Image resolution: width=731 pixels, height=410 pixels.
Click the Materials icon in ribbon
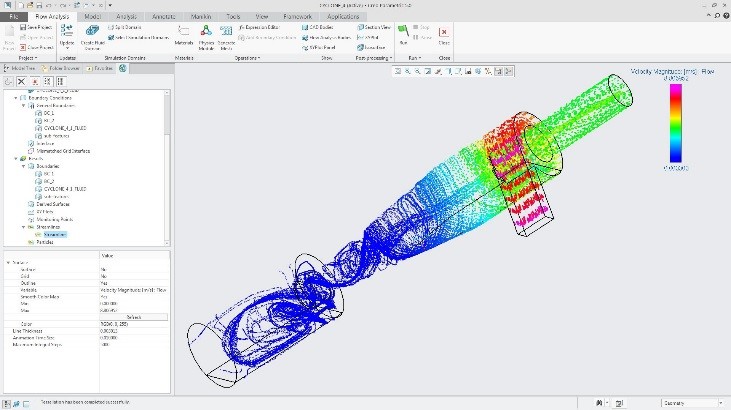pos(184,31)
